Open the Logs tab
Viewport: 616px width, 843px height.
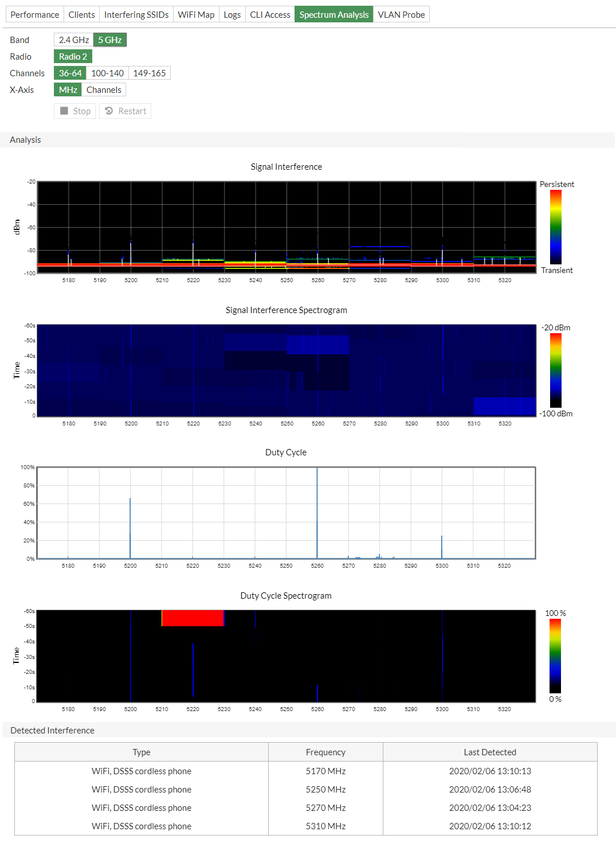click(232, 14)
